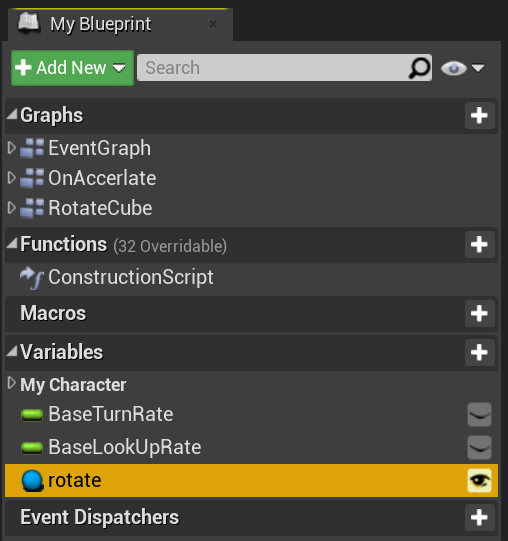Open the Add New button menu
This screenshot has height=541, width=508.
point(72,68)
